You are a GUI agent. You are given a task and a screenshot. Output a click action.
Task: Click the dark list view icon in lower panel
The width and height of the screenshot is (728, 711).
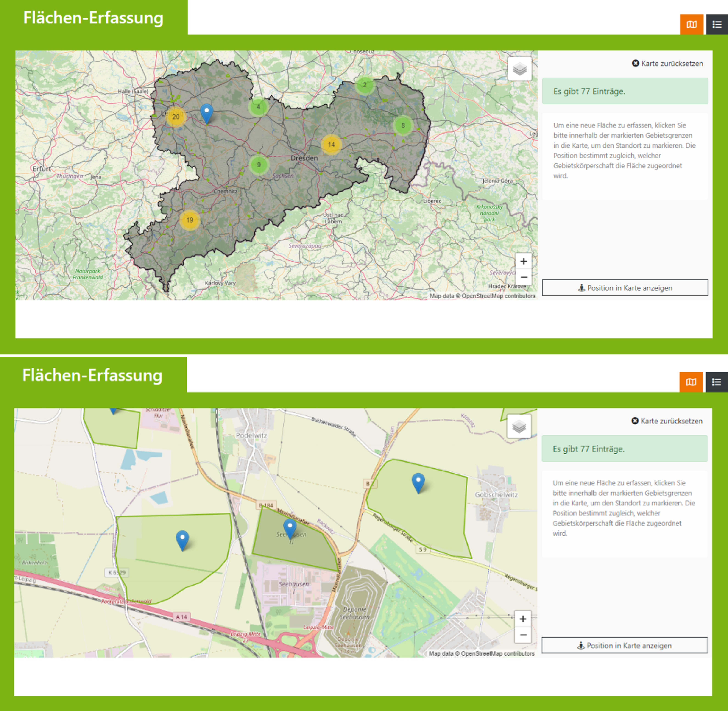tap(716, 382)
